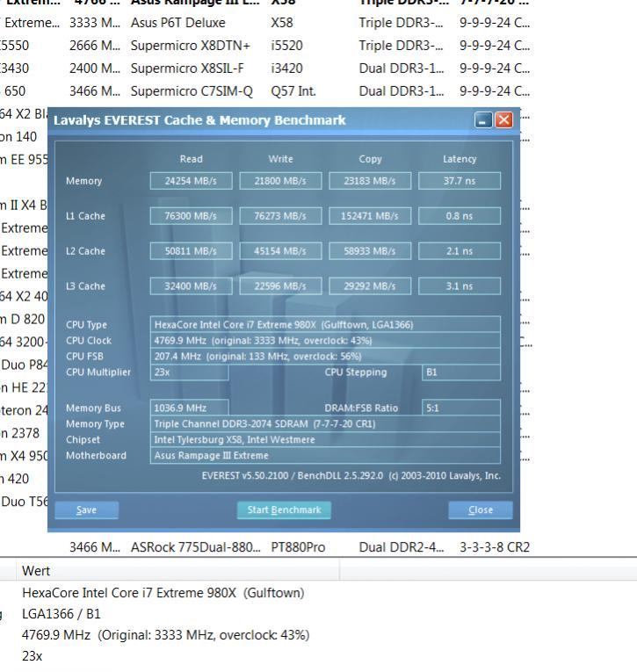Select L3 Cache Read value 32400 MB/s

tap(192, 286)
